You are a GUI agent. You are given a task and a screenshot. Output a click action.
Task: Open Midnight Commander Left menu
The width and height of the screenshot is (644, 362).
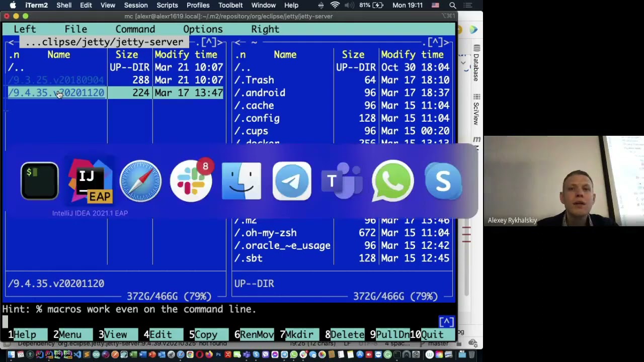coord(25,29)
